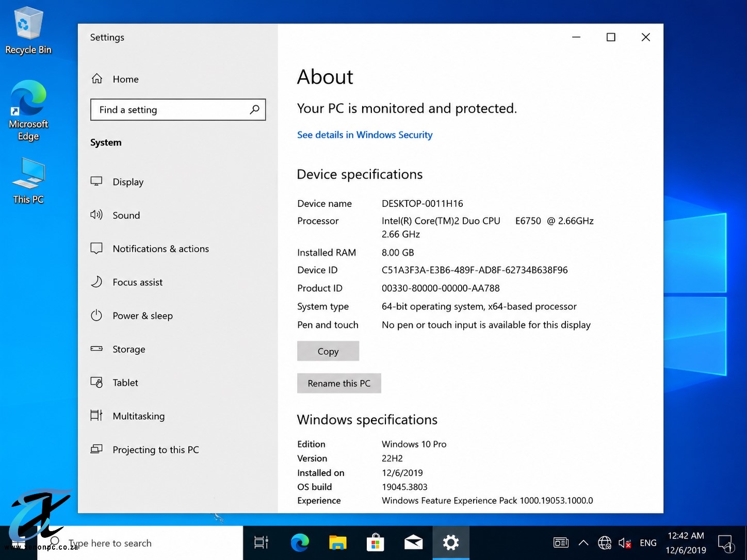The height and width of the screenshot is (560, 747).
Task: Maximize the Settings window
Action: (611, 37)
